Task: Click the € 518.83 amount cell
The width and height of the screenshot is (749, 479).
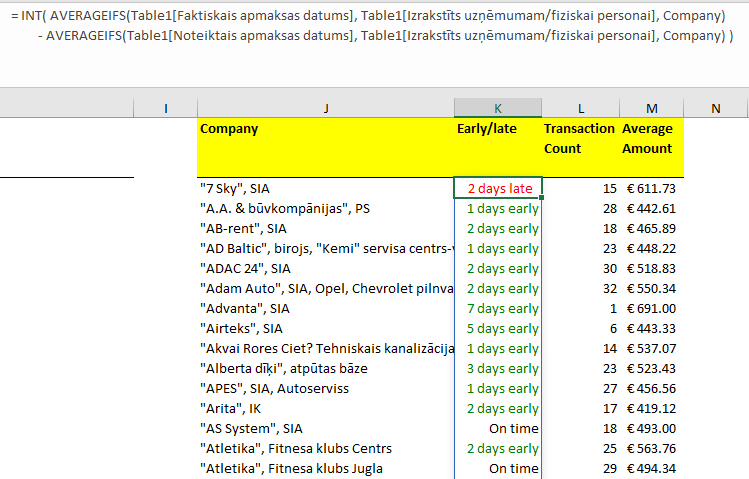Action: click(x=652, y=268)
